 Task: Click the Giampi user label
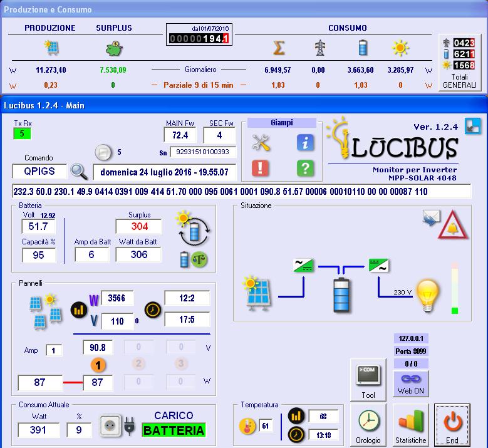coord(282,123)
